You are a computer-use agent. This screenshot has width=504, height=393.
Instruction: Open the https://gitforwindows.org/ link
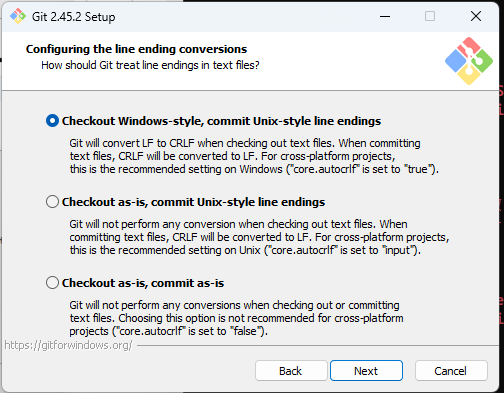[68, 345]
